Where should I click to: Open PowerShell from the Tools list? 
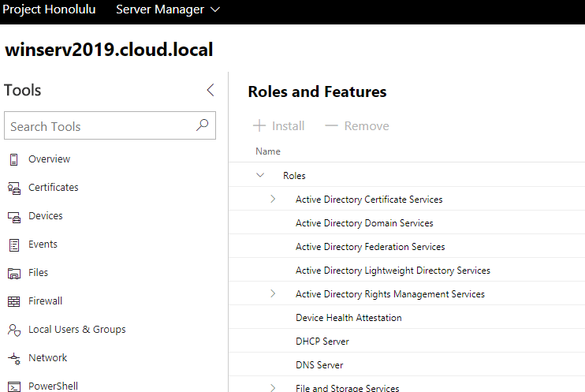(54, 386)
